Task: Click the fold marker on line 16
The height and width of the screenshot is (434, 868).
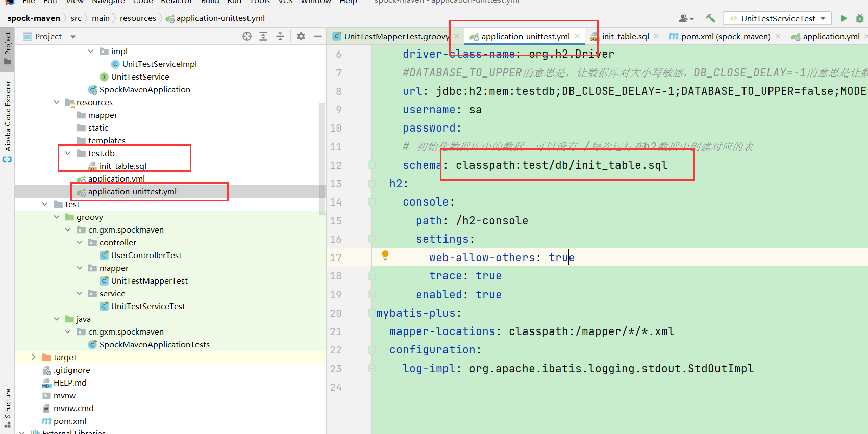Action: click(371, 239)
